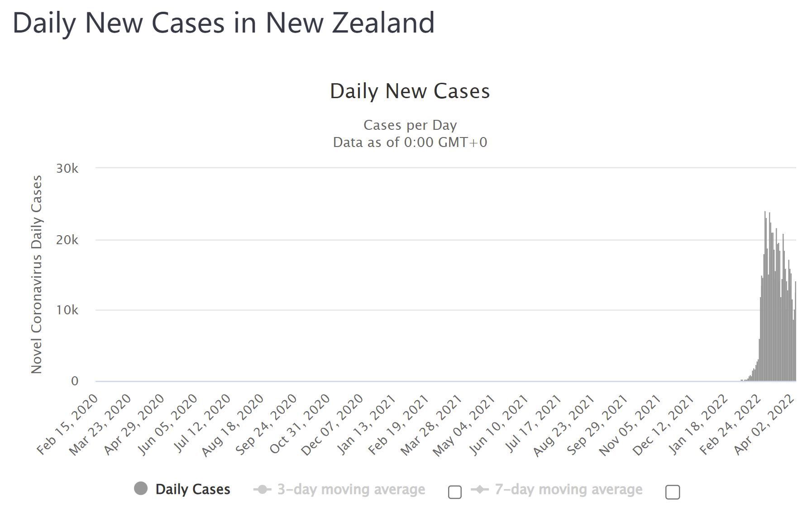Click the 7-day moving average diamond marker

480,489
